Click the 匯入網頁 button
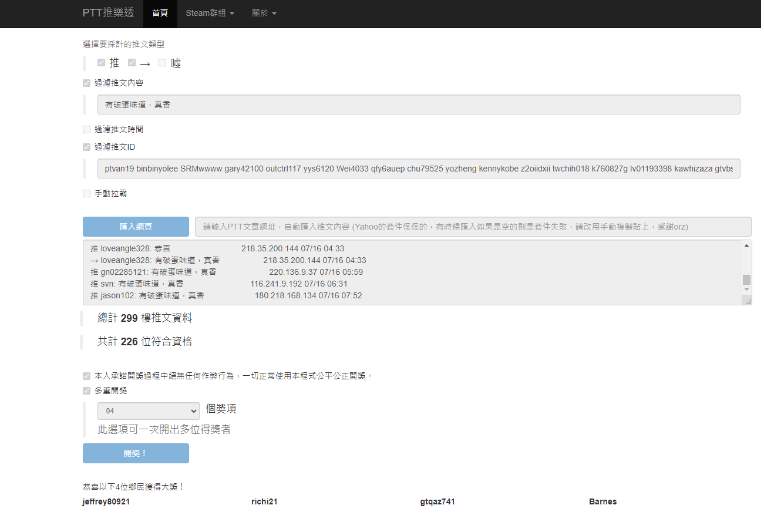This screenshot has width=764, height=532. [136, 227]
